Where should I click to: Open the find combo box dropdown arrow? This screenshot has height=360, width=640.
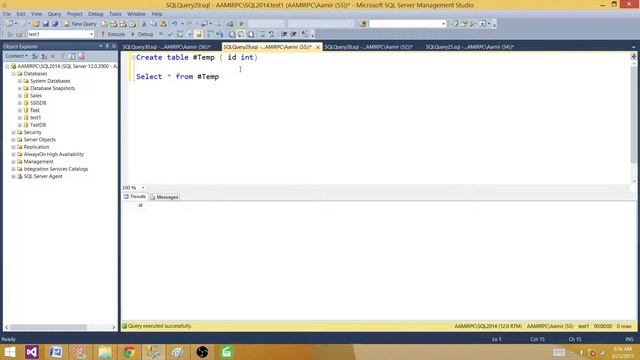(443, 24)
